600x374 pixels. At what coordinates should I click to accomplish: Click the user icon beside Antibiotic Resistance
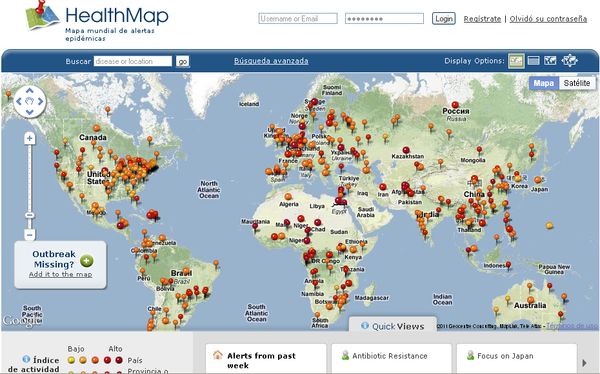click(345, 356)
